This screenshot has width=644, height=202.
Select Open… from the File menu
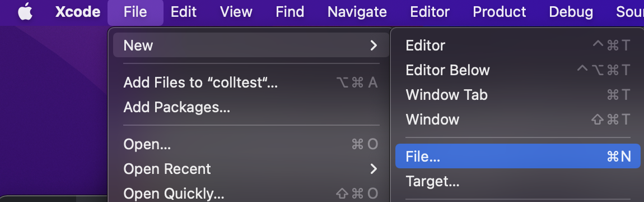tap(250, 144)
